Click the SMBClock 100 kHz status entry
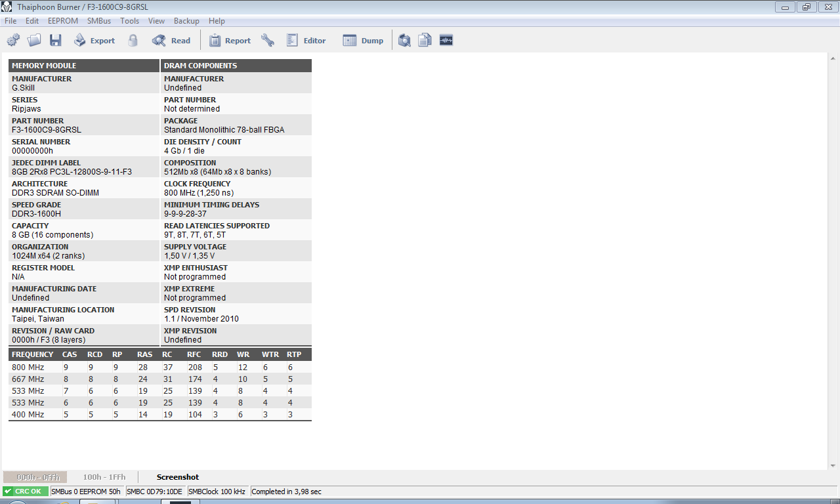Screen dimensions: 840x504 pyautogui.click(x=217, y=492)
